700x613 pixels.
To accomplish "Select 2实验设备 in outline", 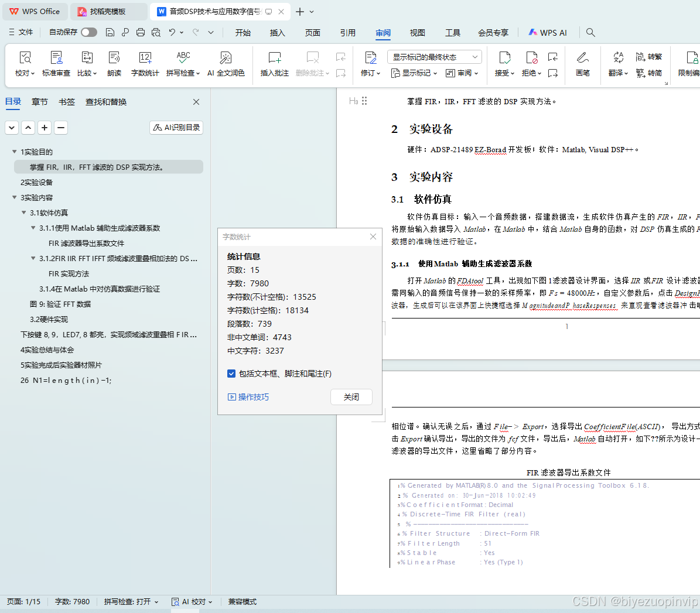I will pyautogui.click(x=36, y=182).
